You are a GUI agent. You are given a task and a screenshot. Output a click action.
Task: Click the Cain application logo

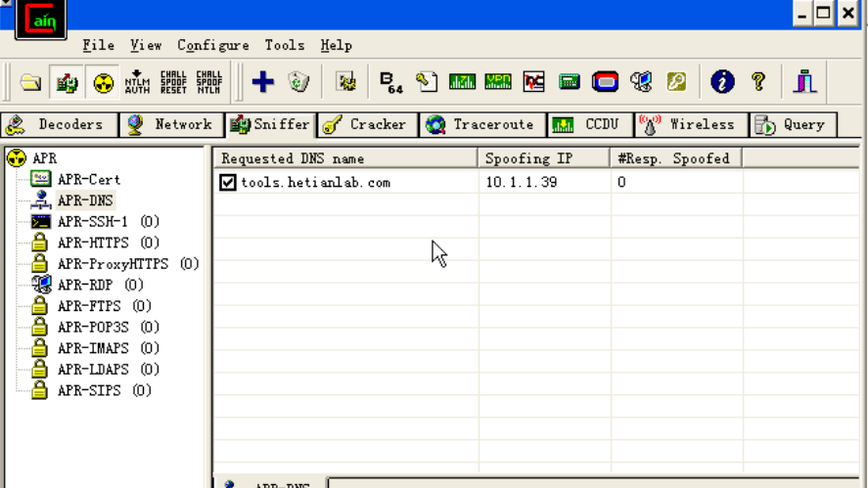[x=41, y=19]
